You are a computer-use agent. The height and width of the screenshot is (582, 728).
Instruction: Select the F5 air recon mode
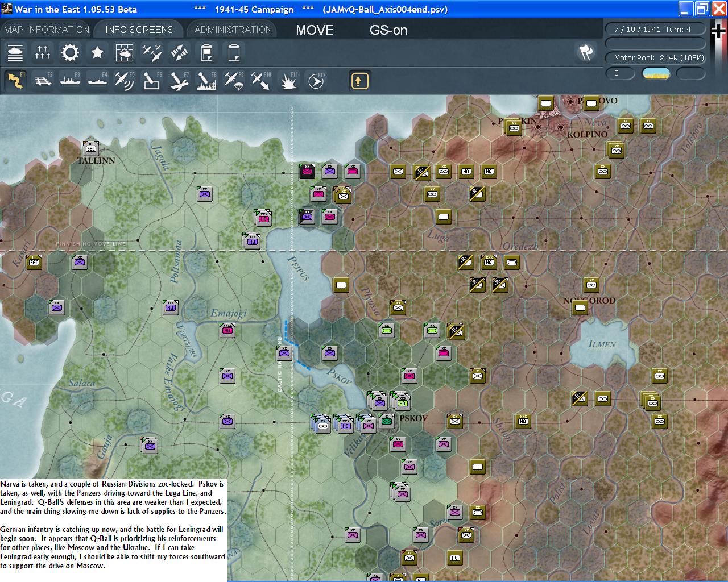[125, 81]
